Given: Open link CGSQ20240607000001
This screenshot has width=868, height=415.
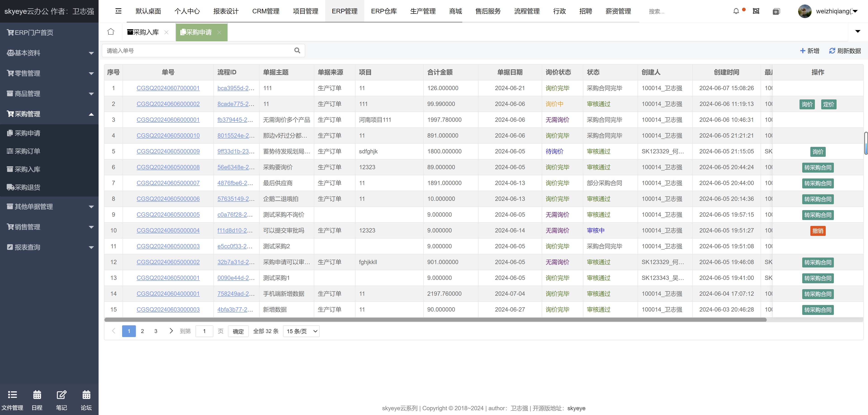Looking at the screenshot, I should pyautogui.click(x=168, y=88).
